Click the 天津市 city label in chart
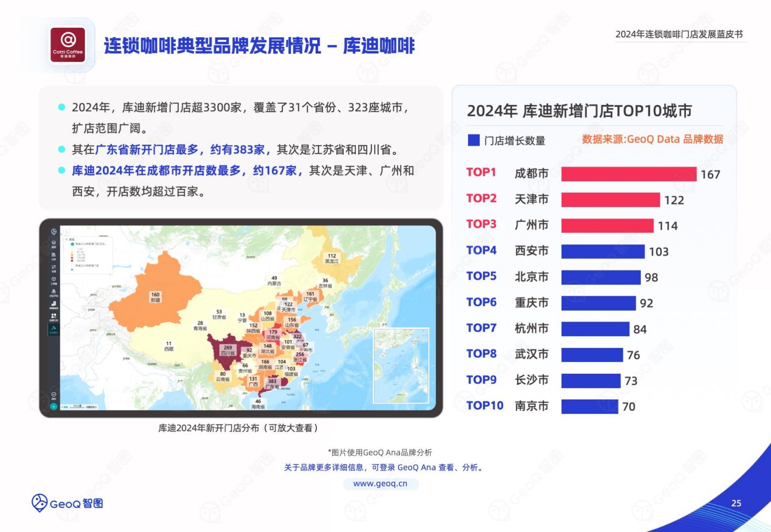This screenshot has height=532, width=771. point(532,199)
